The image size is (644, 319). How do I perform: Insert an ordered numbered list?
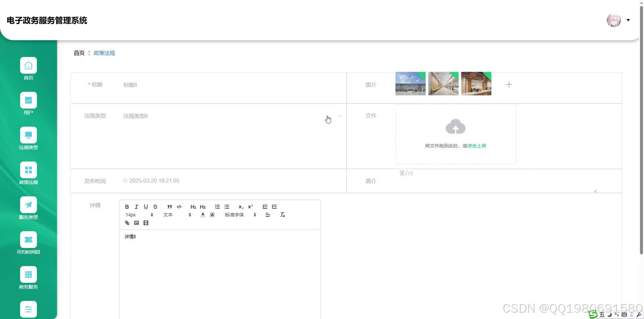217,207
